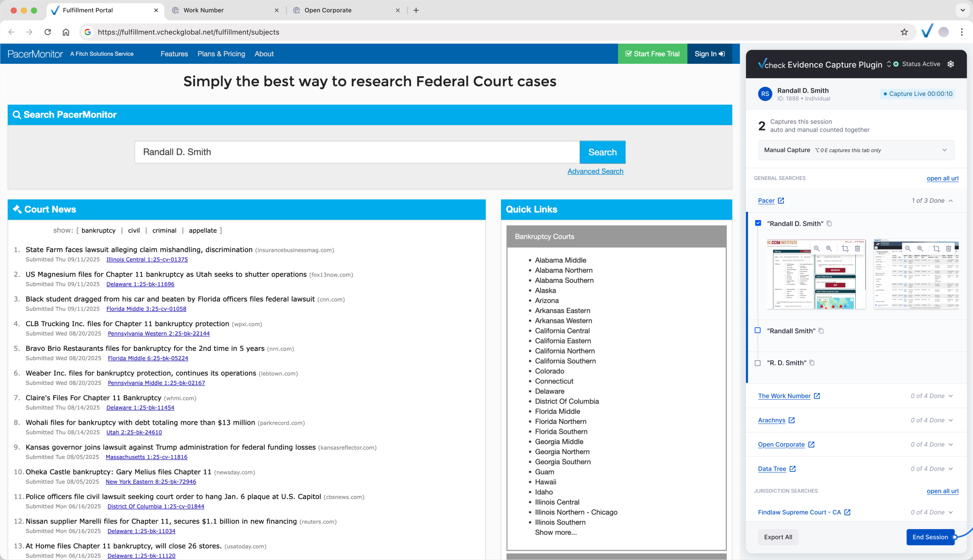Open the Manual Capture dropdown
Image resolution: width=973 pixels, height=560 pixels.
[856, 150]
